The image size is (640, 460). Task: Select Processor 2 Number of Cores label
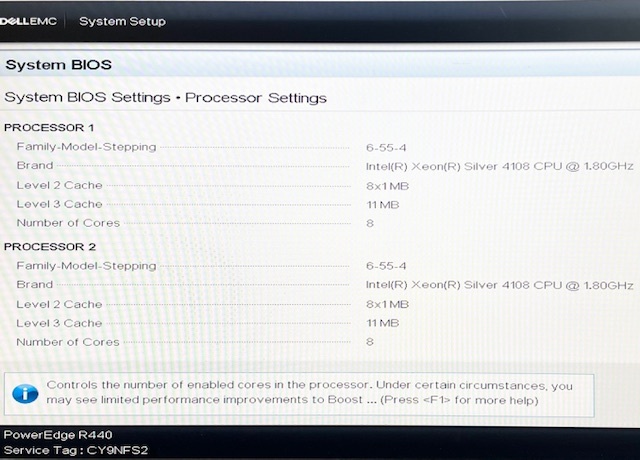tap(68, 342)
